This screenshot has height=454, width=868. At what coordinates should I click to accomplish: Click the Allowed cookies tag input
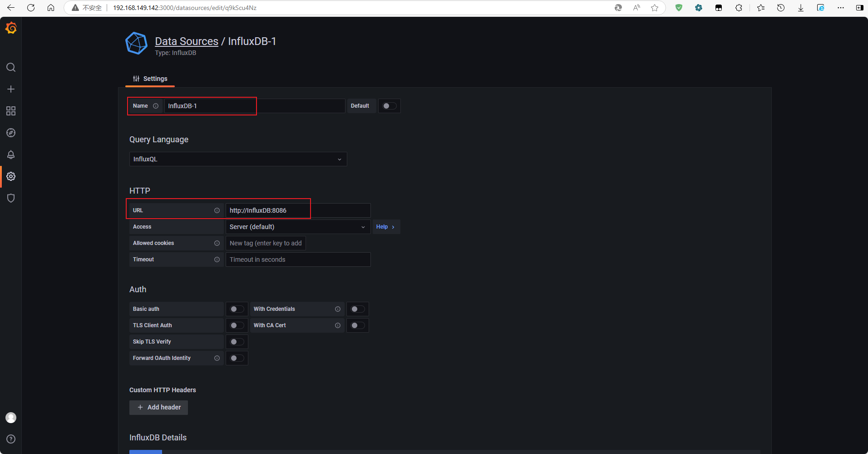266,243
